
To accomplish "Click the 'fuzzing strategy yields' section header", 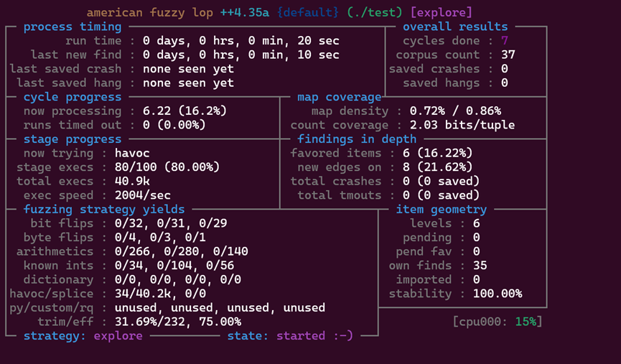I will pos(104,209).
